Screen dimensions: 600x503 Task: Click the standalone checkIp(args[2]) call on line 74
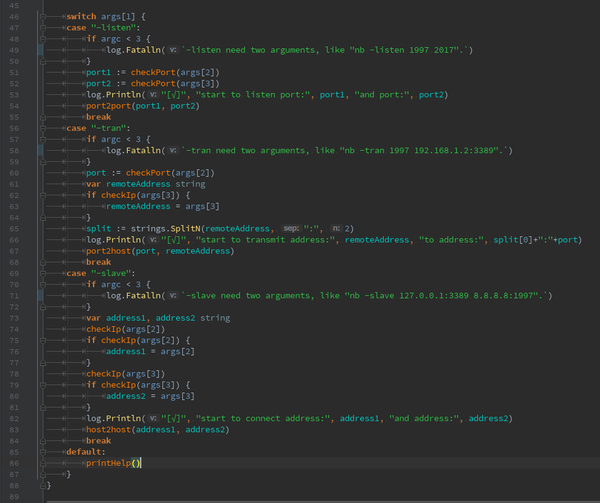click(x=126, y=329)
